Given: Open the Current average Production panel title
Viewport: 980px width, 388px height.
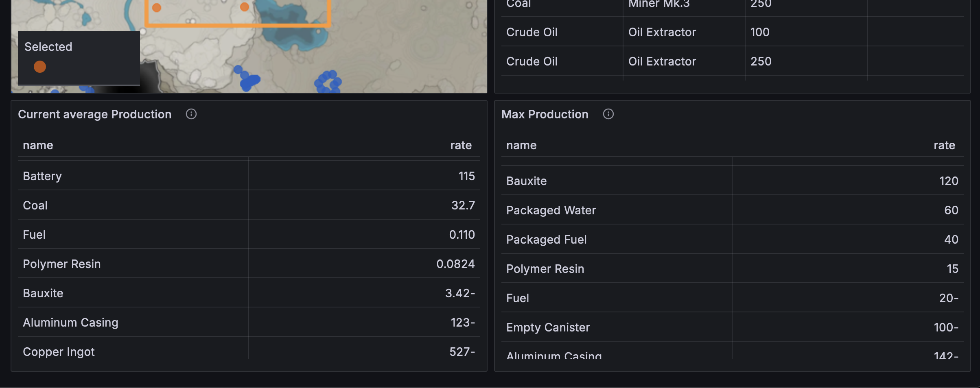Looking at the screenshot, I should coord(95,114).
